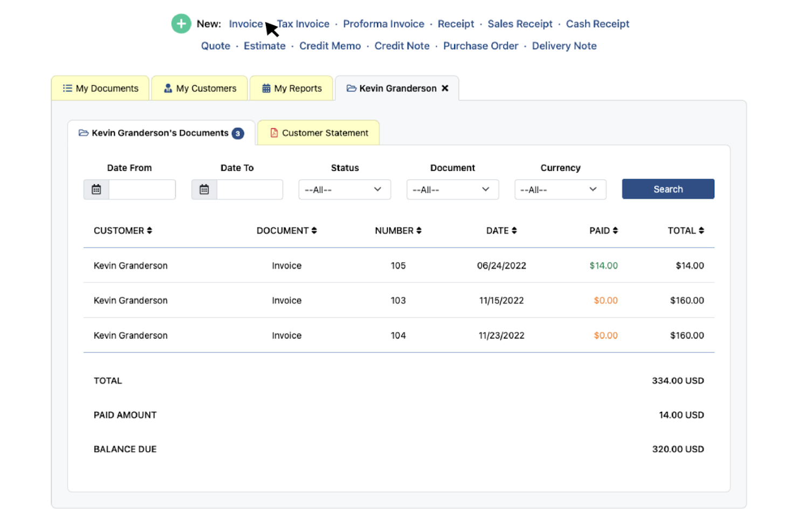
Task: Click the calendar icon on My Reports tab
Action: tap(266, 88)
